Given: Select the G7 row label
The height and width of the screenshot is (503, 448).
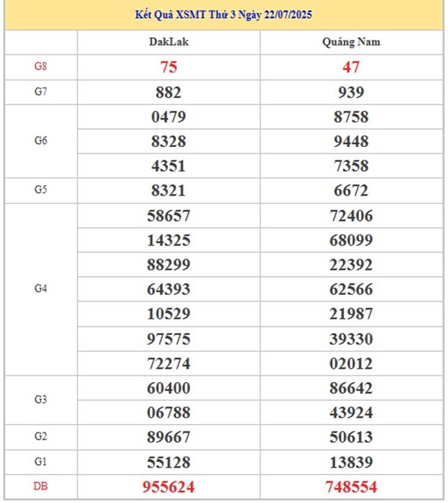Looking at the screenshot, I should click(x=40, y=92).
